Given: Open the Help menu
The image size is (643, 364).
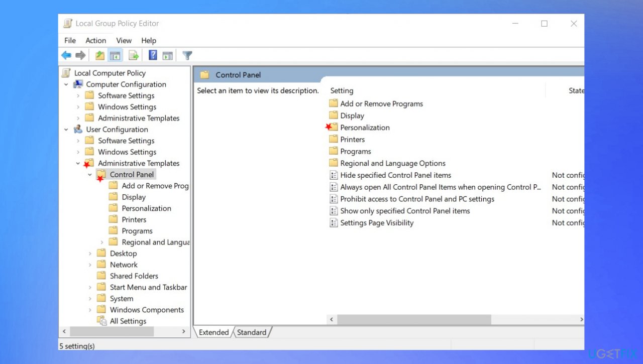Looking at the screenshot, I should click(x=149, y=41).
